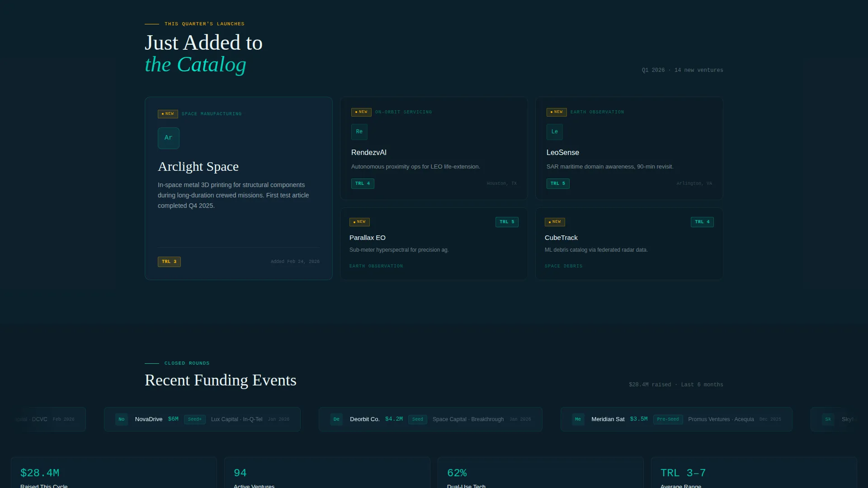This screenshot has height=488, width=868.
Task: Click the Seed+ tag on NovaDrive
Action: point(195,419)
